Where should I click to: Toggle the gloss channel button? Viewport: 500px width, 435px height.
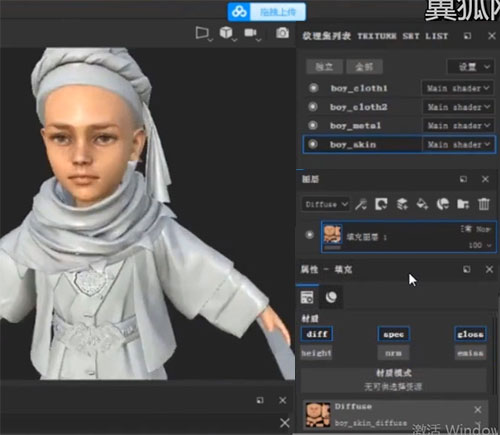[x=470, y=334]
